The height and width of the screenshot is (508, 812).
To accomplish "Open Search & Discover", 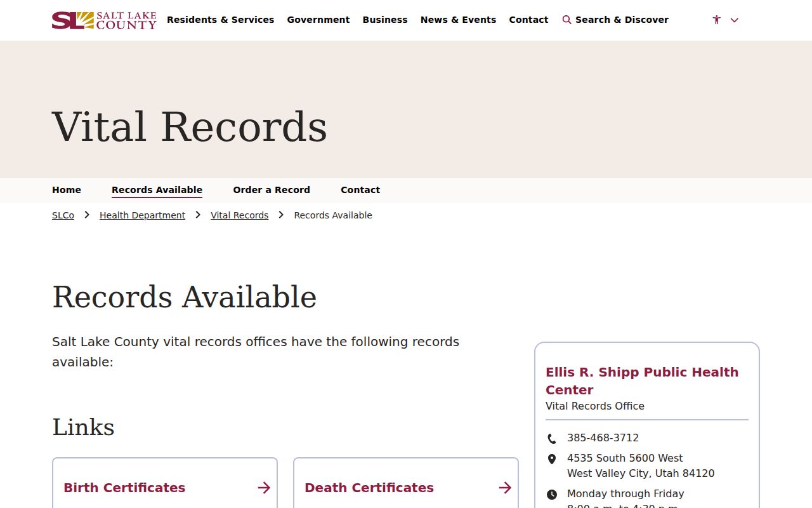I will point(615,20).
